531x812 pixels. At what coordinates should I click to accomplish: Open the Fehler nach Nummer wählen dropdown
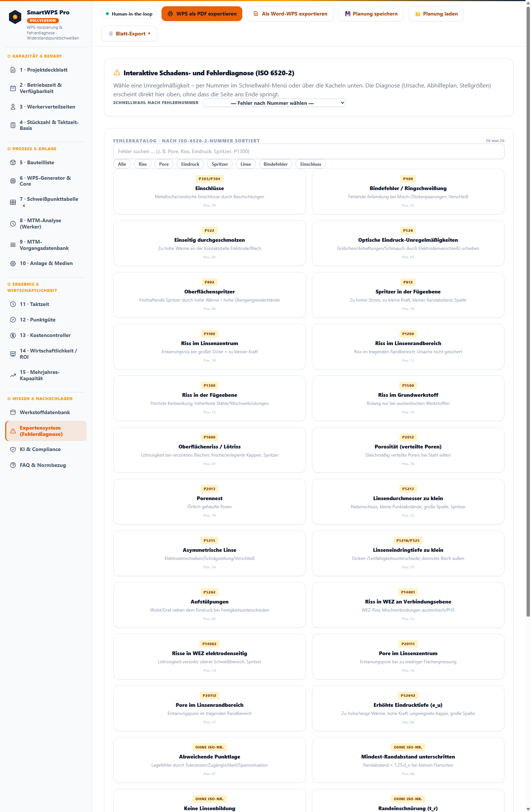(x=274, y=103)
